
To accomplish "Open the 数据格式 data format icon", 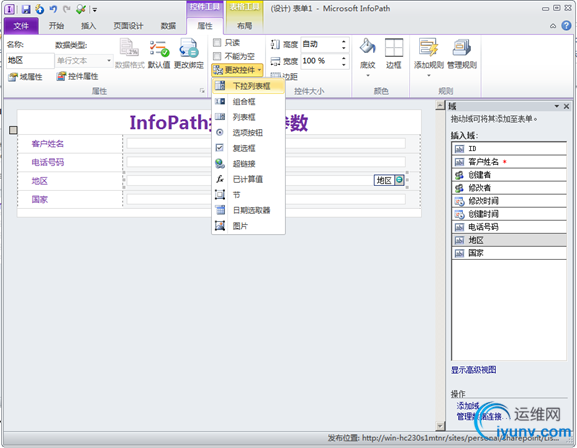I will click(129, 53).
